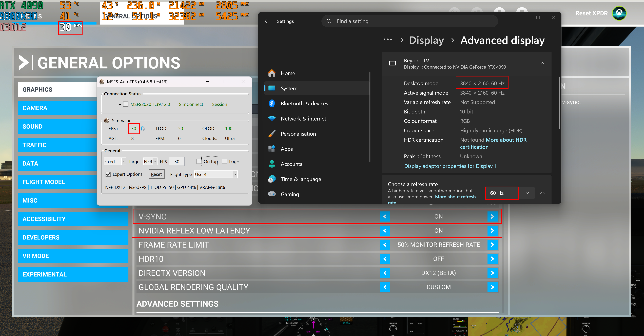Click right arrow for NVIDIA Reflex Low Latency

492,230
